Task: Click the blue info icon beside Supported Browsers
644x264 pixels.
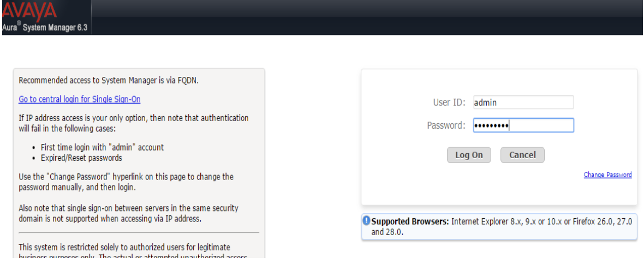Action: 366,221
